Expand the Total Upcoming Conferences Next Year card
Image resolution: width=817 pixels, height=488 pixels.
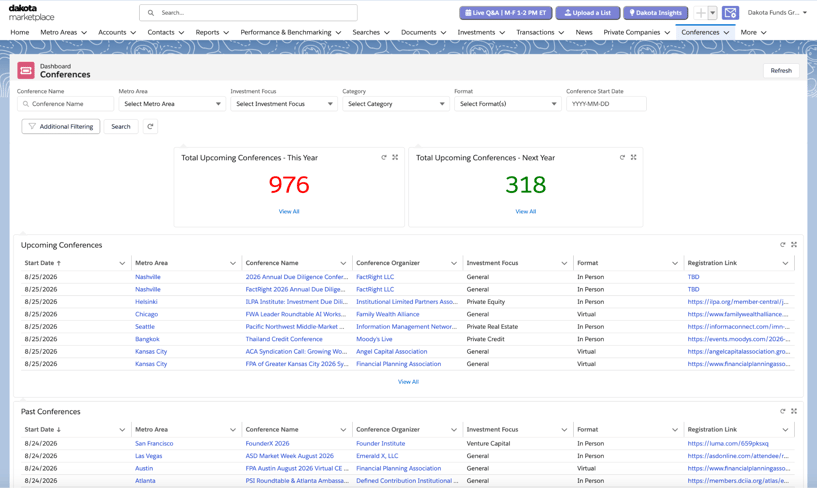coord(634,157)
